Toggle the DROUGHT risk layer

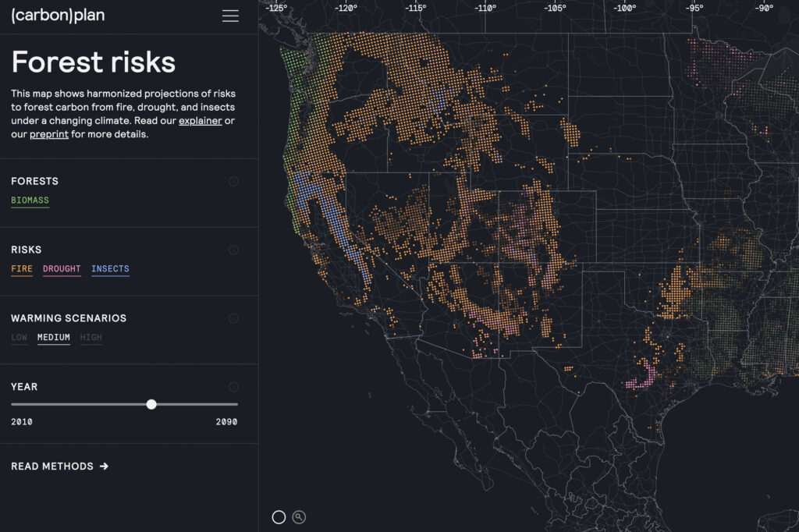(x=62, y=268)
